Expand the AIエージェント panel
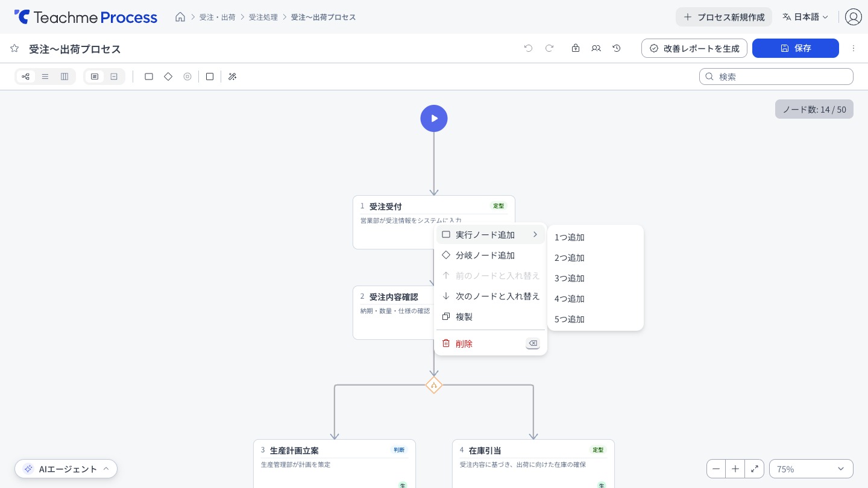The width and height of the screenshot is (868, 488). pos(66,469)
